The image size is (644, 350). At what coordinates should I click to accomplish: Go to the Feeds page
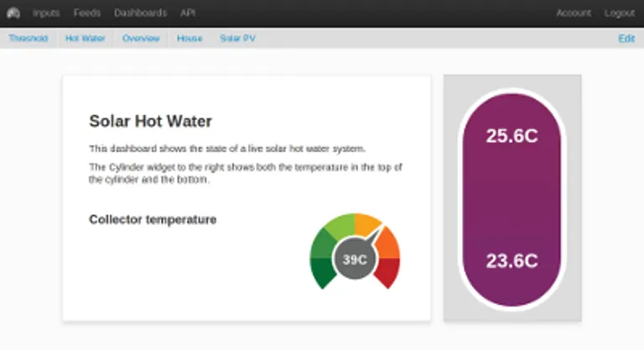point(87,13)
